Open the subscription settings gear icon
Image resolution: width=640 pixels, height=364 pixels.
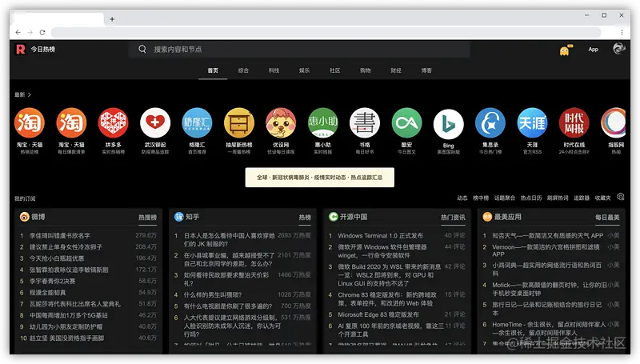(621, 197)
